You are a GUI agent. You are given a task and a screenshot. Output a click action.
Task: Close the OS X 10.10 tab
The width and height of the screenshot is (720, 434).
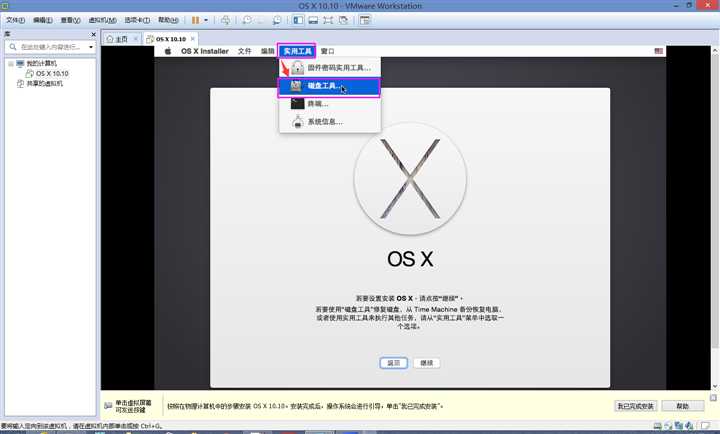(x=193, y=39)
